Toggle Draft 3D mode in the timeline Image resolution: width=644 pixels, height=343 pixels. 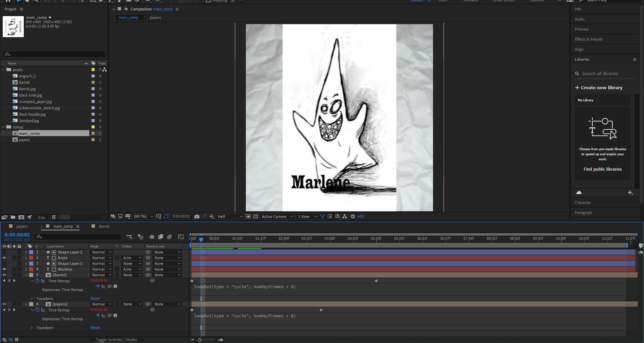(140, 237)
